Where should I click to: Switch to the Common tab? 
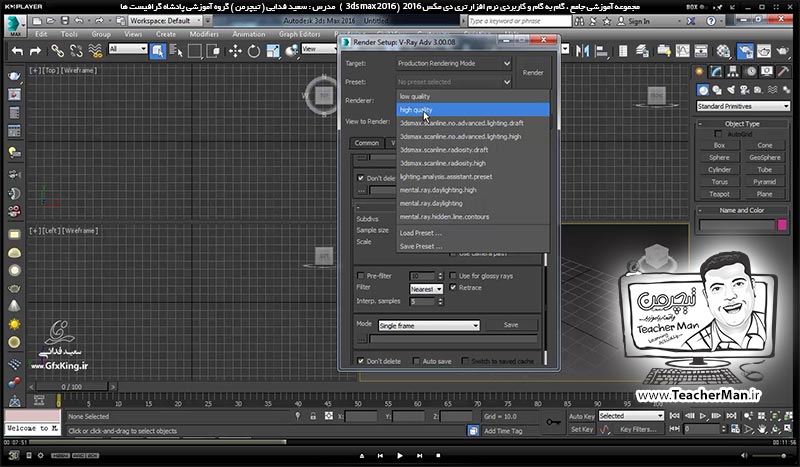pos(367,143)
